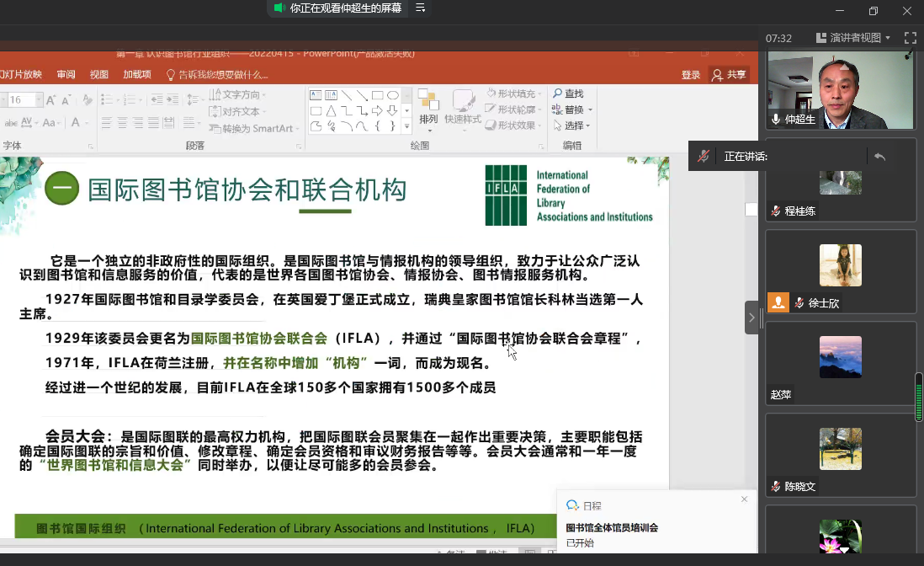Open the Slide Show ribbon tab
Viewport: 924px width, 566px height.
tap(21, 74)
